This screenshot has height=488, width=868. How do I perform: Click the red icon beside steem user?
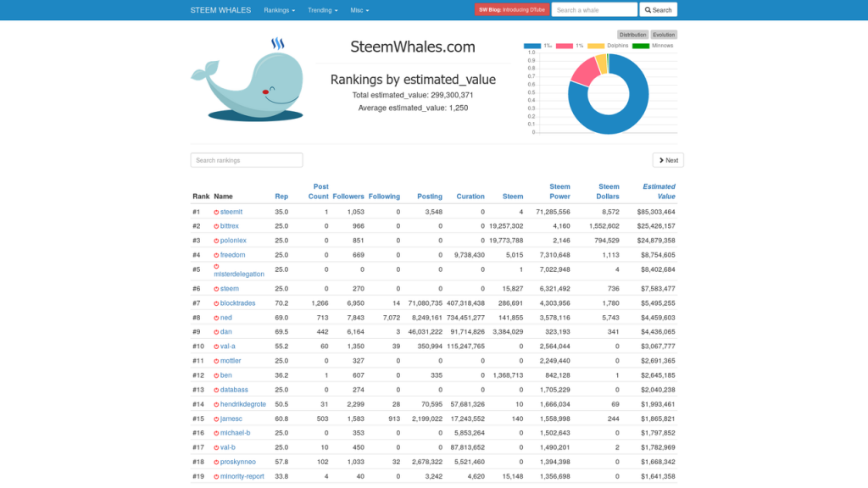coord(216,290)
